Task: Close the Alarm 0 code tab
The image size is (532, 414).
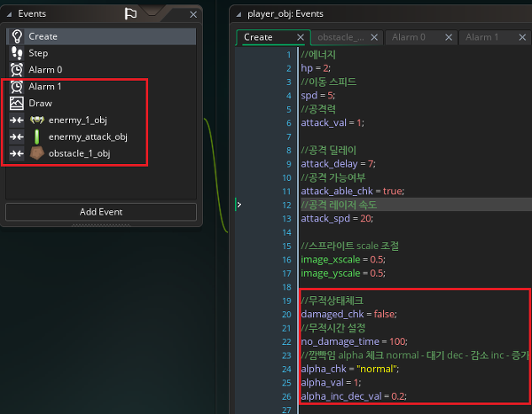Action: coord(449,37)
